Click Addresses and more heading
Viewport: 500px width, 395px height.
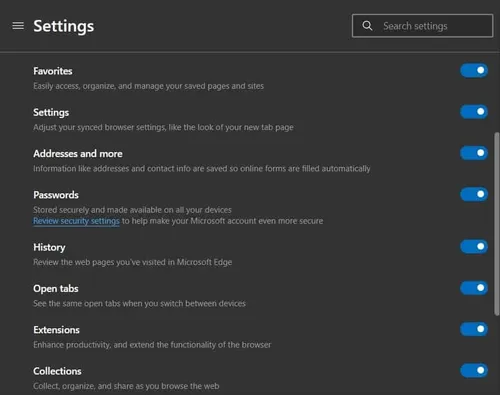tap(78, 154)
